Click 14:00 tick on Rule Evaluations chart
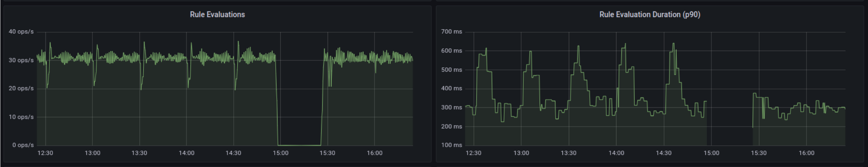 187,153
